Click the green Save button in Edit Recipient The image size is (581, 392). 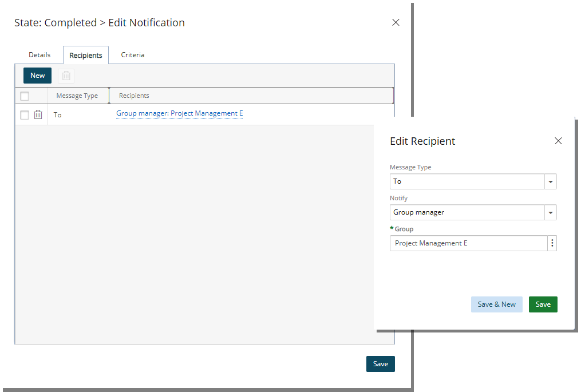pyautogui.click(x=543, y=304)
